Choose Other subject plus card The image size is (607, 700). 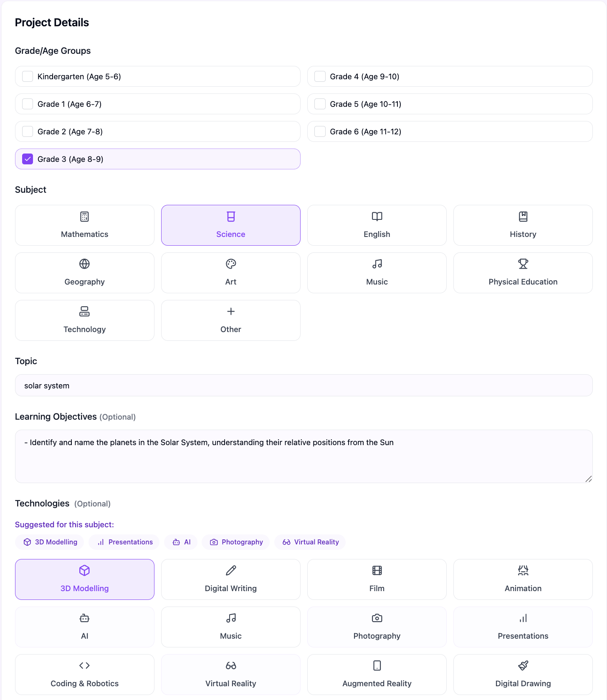[231, 320]
